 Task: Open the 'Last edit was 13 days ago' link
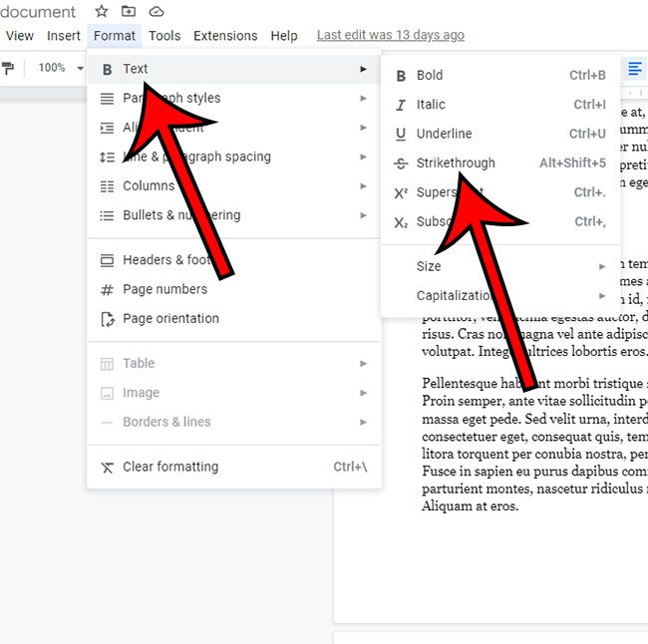(x=390, y=35)
